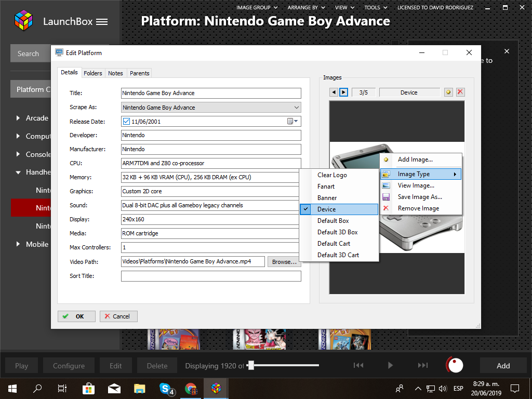Open File Explorer from taskbar
Viewport: 532px width, 399px height.
point(139,389)
